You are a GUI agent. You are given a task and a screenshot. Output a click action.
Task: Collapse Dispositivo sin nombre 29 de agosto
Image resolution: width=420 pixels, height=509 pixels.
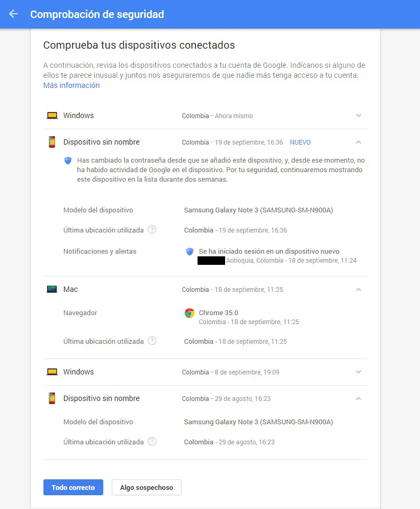pos(359,399)
